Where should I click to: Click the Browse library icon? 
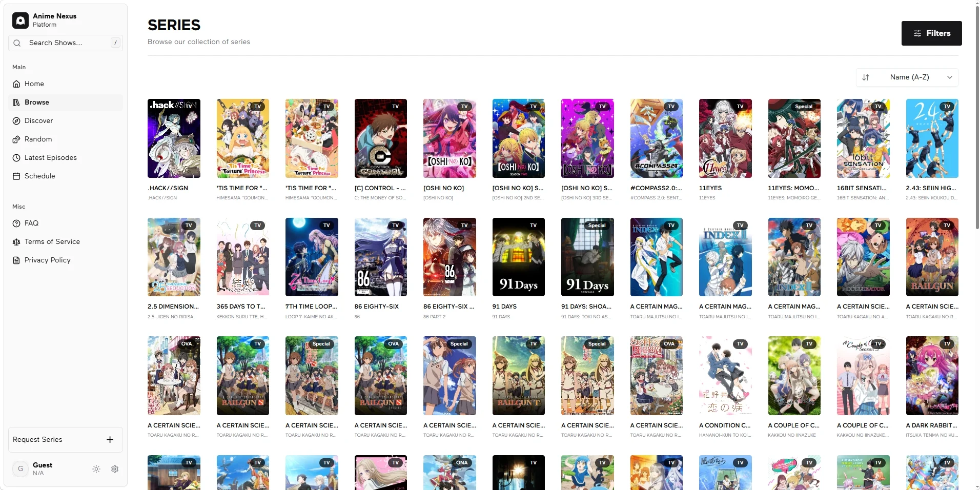point(16,103)
